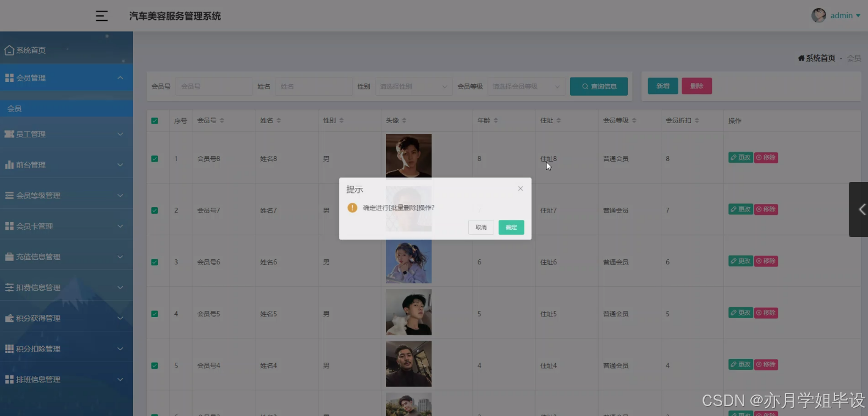Click 更改 for row 姓名6
The image size is (868, 416).
pyautogui.click(x=740, y=261)
